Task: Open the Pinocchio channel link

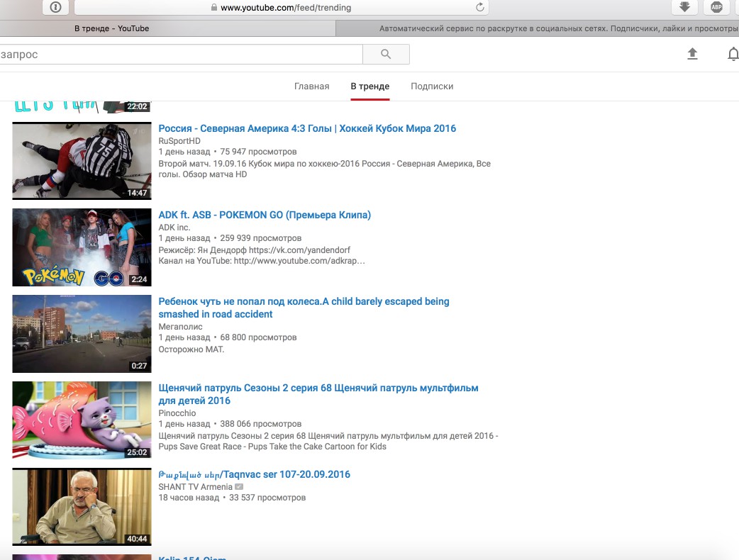Action: (x=177, y=413)
